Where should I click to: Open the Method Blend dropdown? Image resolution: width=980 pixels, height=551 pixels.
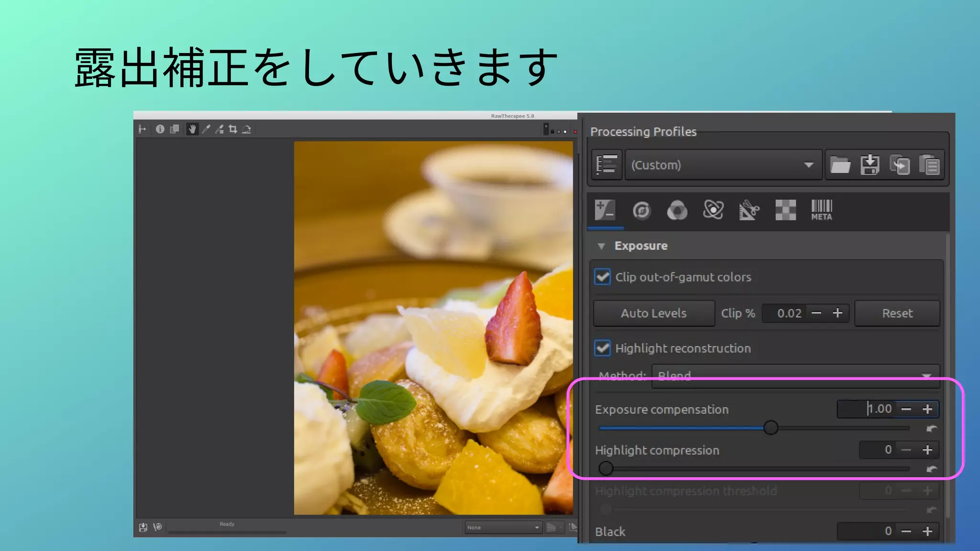tap(795, 376)
